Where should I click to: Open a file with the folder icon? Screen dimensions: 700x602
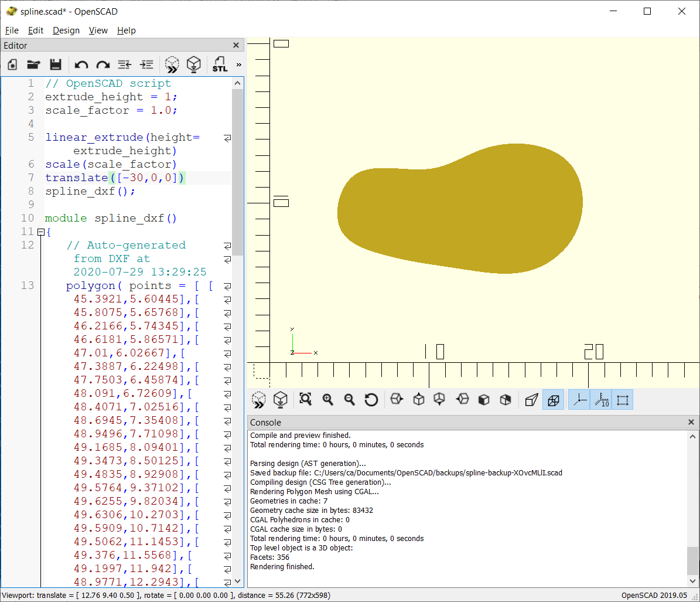pyautogui.click(x=33, y=64)
